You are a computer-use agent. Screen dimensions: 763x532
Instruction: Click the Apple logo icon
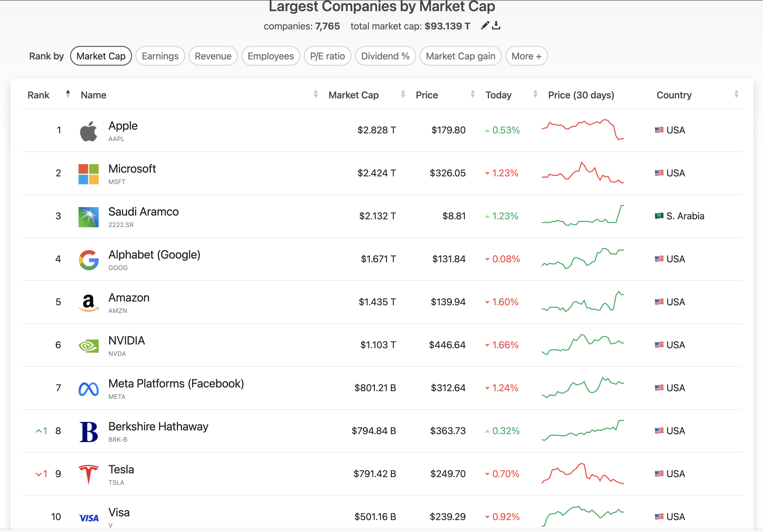(88, 131)
